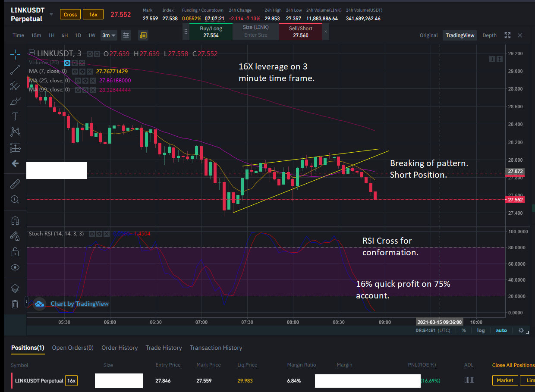Click Close All Positions
The height and width of the screenshot is (392, 535).
click(513, 365)
